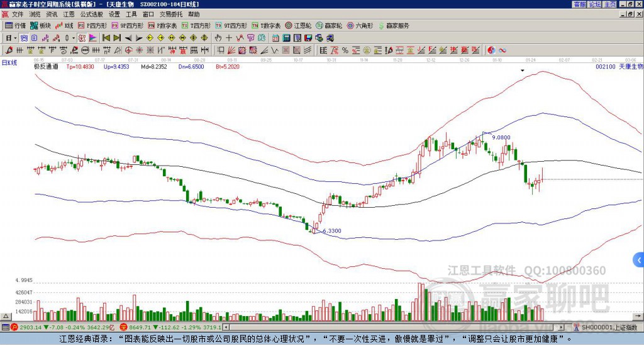The image size is (644, 345).
Task: Click the 论坛 forum button
Action: tap(594, 4)
